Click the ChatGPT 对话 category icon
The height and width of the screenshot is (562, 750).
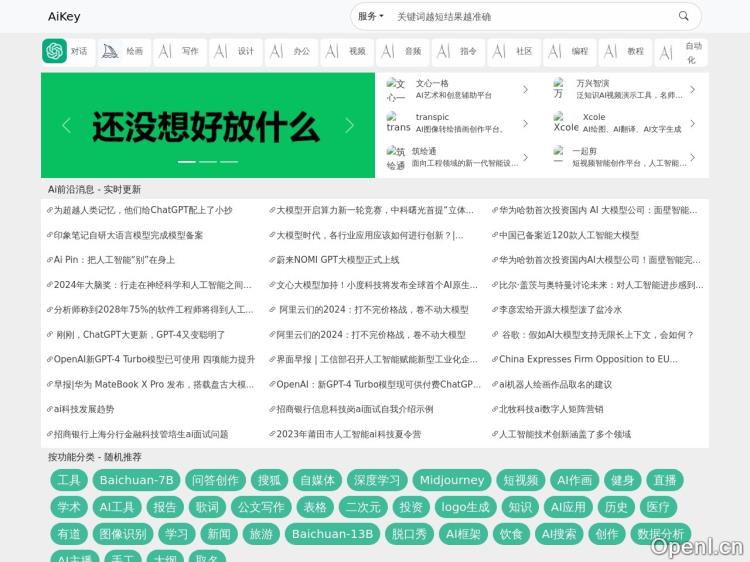(54, 51)
